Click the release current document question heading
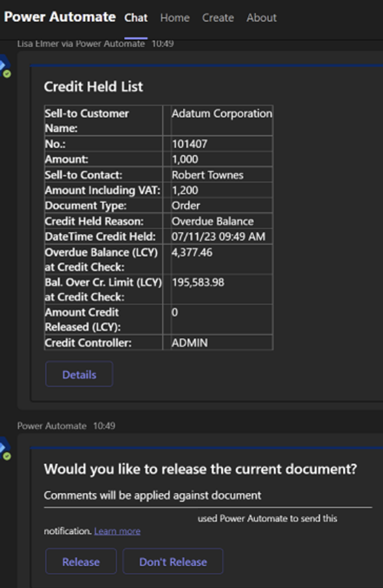This screenshot has height=588, width=383. pyautogui.click(x=200, y=469)
